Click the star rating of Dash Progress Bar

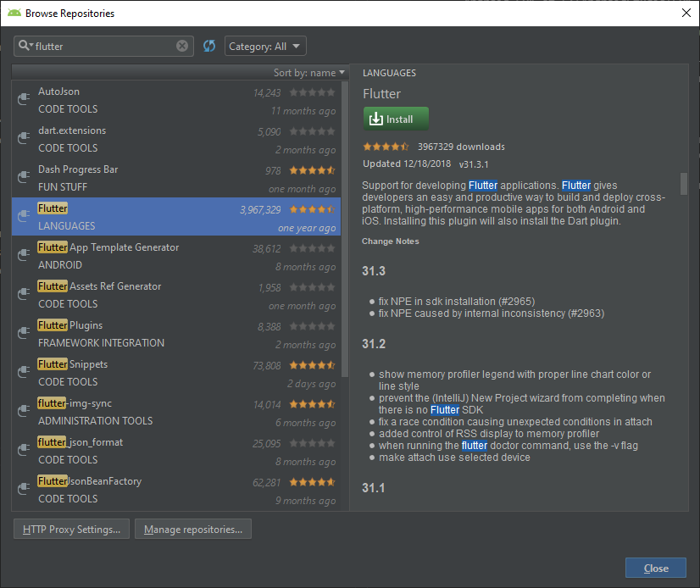pos(312,170)
